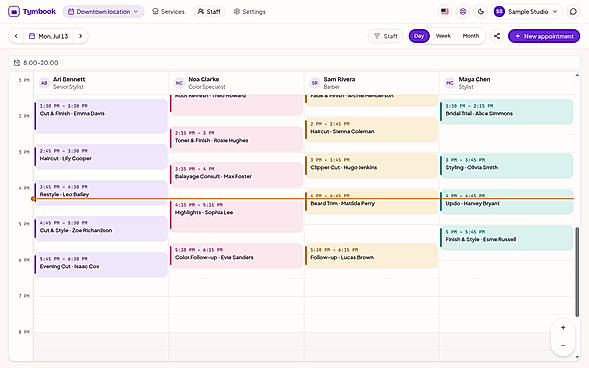Open the Staff filter button
The width and height of the screenshot is (589, 368).
point(386,36)
